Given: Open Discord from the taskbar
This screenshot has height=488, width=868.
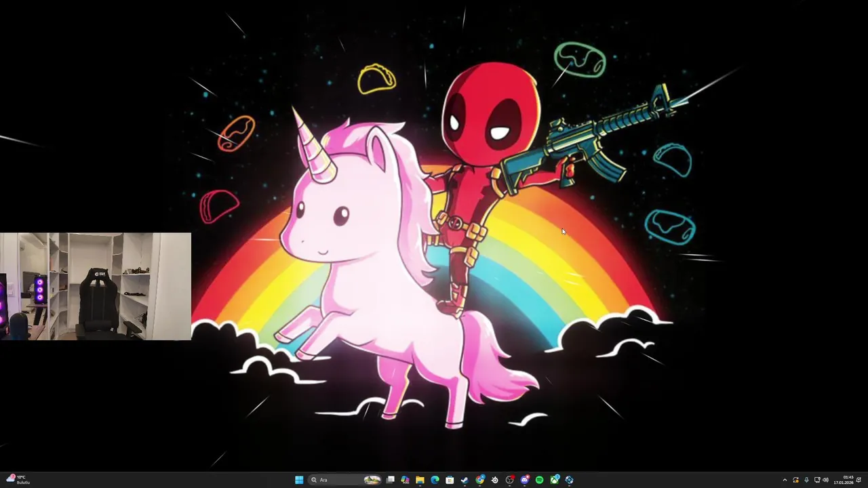Looking at the screenshot, I should point(525,480).
